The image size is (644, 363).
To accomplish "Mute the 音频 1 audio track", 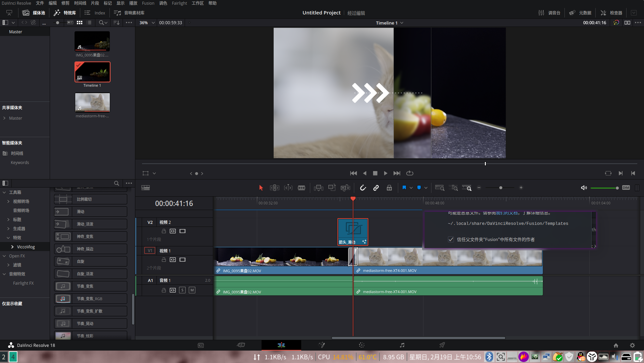I will click(x=192, y=290).
